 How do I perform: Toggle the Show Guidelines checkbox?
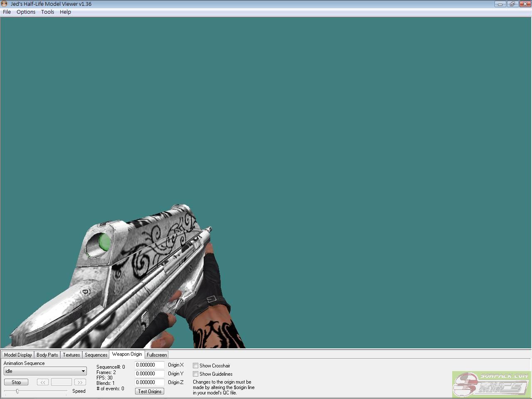pyautogui.click(x=195, y=374)
